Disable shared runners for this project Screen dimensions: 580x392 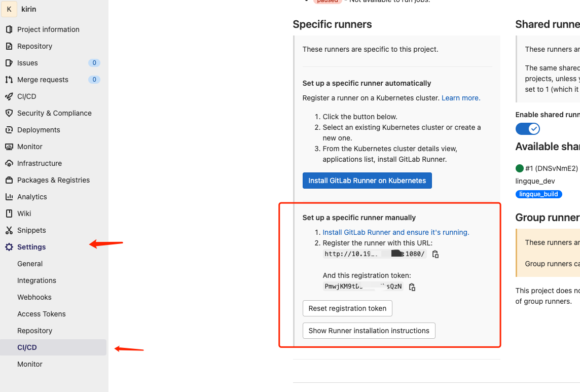(x=527, y=128)
